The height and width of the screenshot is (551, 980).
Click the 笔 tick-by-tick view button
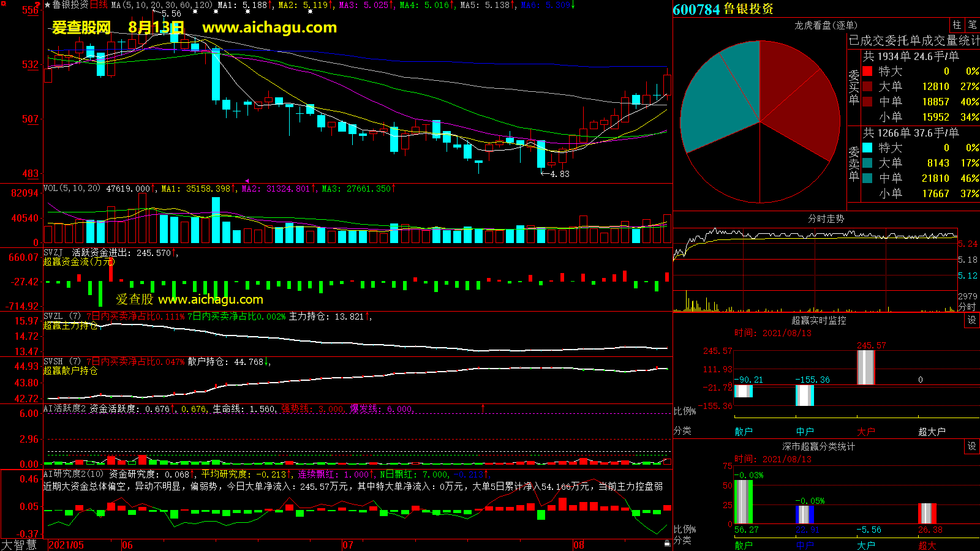point(972,25)
